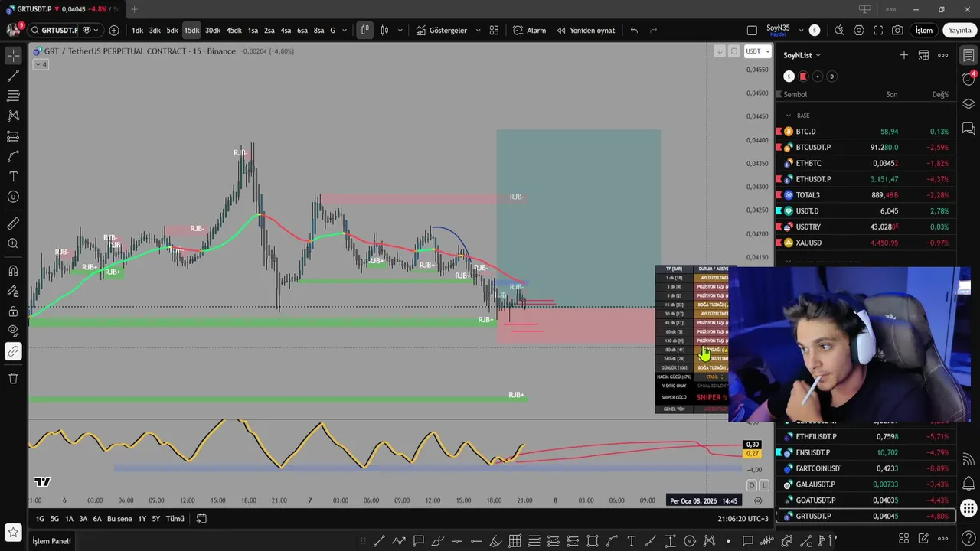The width and height of the screenshot is (980, 551).
Task: Switch to the 1sa timeframe
Action: tap(253, 31)
